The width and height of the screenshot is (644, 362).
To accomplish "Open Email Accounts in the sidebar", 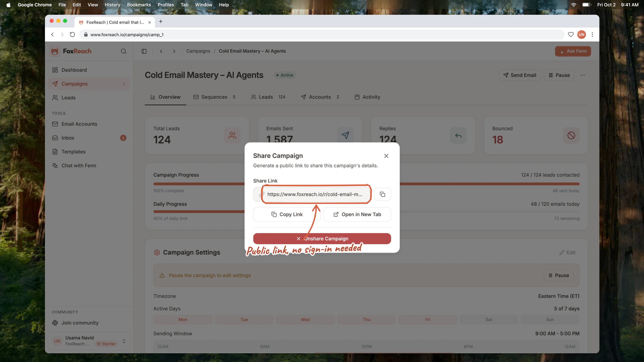I will coord(89,124).
